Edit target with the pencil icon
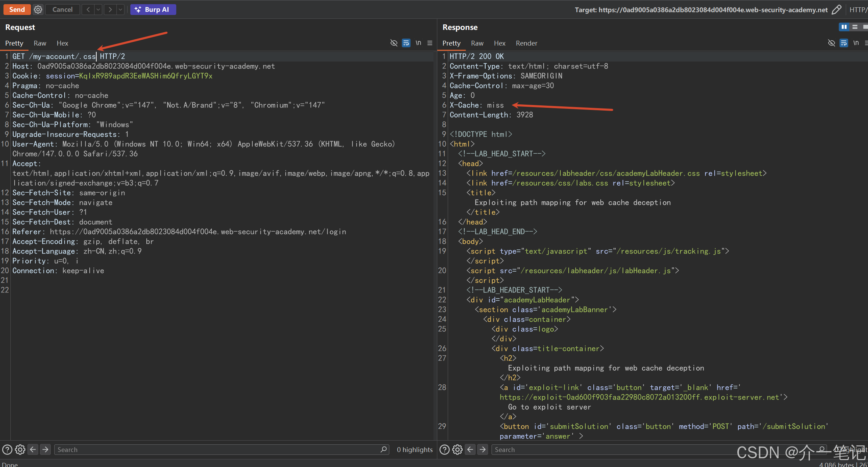868x467 pixels. click(x=836, y=9)
